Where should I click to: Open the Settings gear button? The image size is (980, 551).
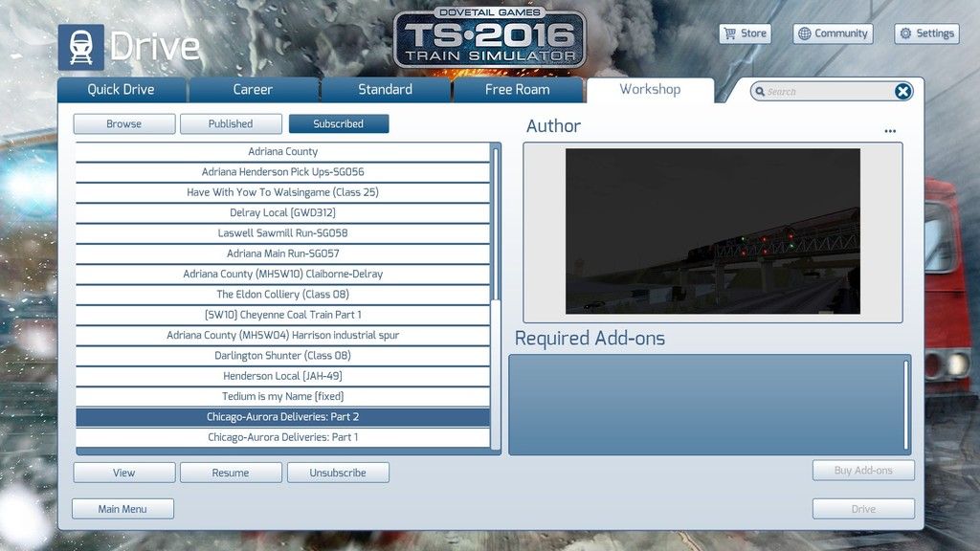pos(926,33)
